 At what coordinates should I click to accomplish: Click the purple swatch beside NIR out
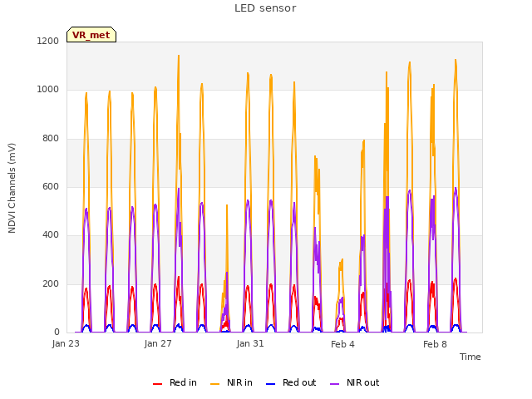pos(334,384)
